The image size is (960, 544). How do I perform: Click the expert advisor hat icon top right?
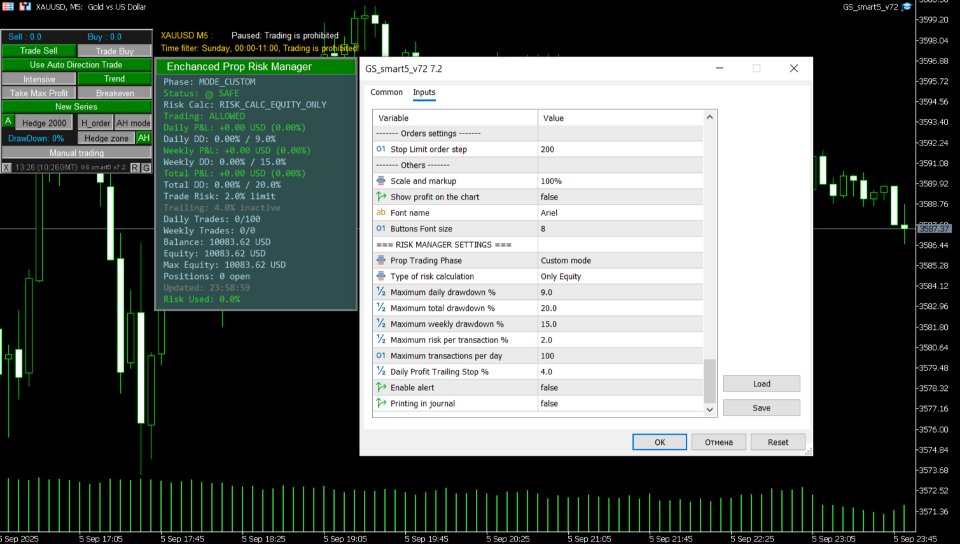point(906,7)
